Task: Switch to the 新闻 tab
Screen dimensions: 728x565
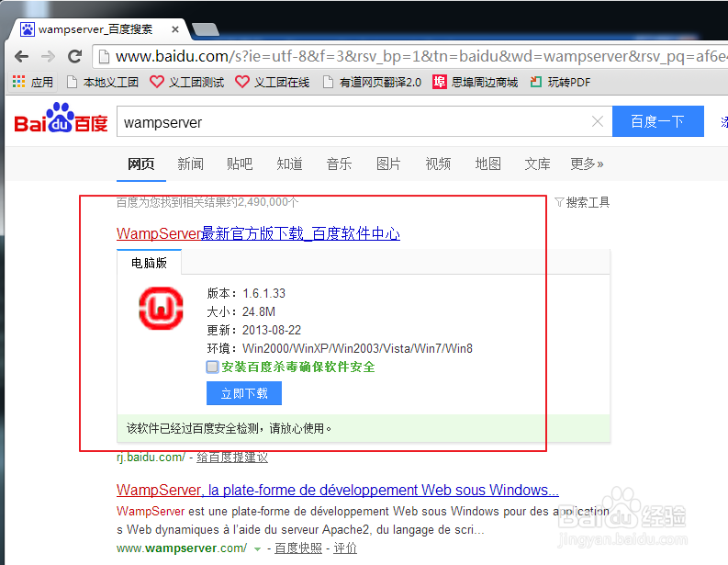Action: (190, 164)
